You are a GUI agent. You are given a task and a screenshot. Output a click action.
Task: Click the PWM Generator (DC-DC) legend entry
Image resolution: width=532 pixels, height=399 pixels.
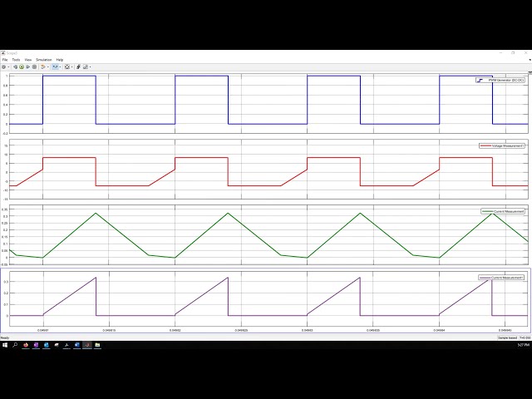coord(500,80)
